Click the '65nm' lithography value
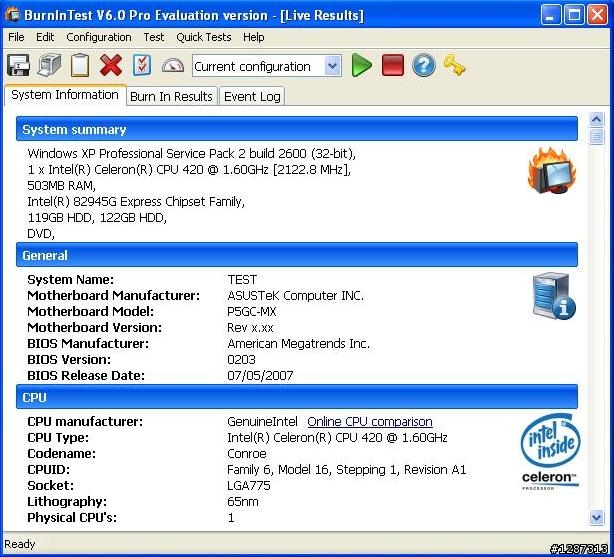This screenshot has height=557, width=614. click(243, 502)
